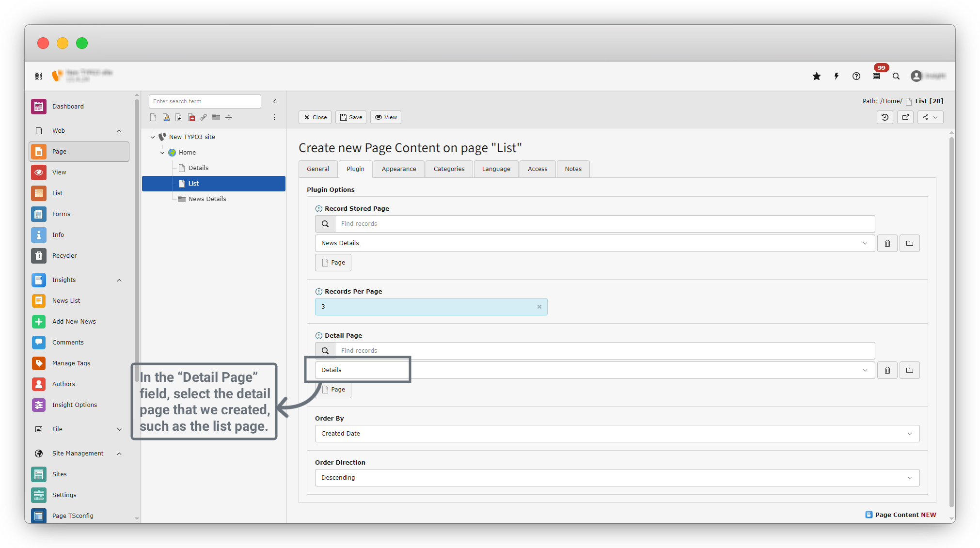Clear the Records Per Page value with X
Image resolution: width=980 pixels, height=548 pixels.
539,307
